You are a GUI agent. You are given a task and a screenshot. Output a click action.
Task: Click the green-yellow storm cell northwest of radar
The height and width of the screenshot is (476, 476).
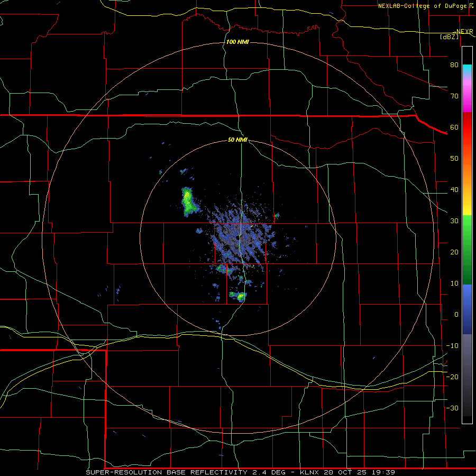188,202
